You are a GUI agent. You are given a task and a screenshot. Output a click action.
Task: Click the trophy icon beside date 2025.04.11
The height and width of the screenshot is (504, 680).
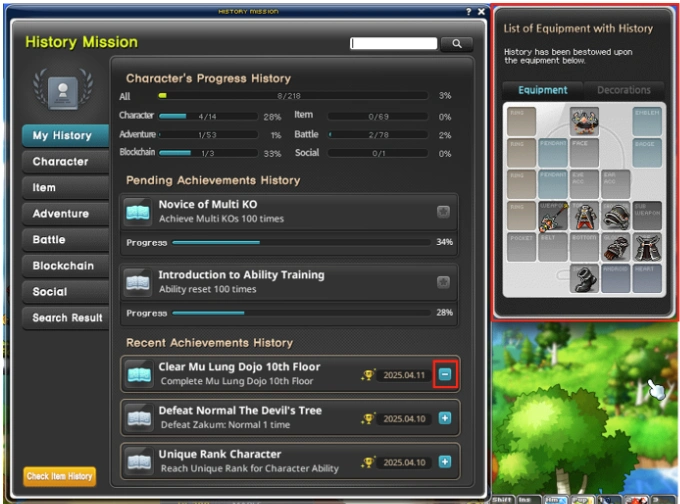click(x=368, y=375)
